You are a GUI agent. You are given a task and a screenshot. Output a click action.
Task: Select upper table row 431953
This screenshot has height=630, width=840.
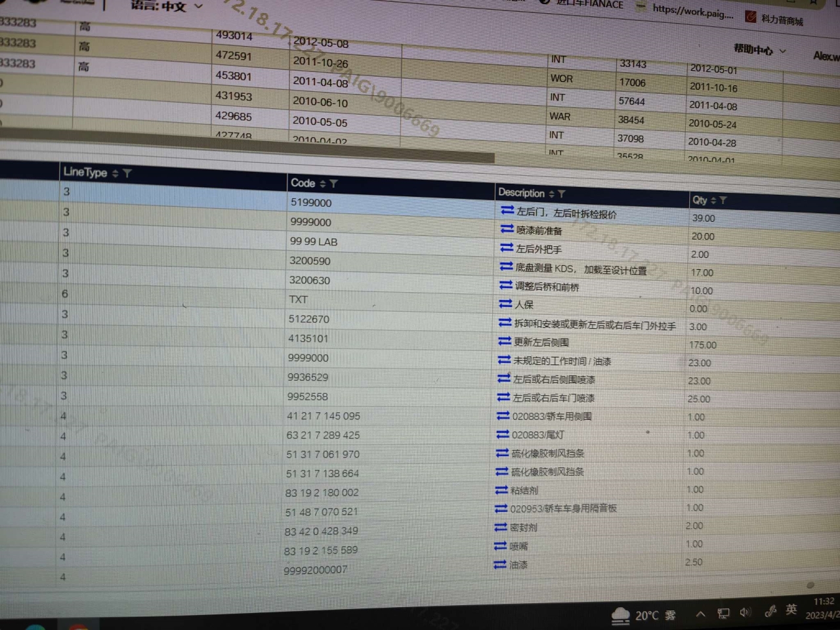coord(234,96)
